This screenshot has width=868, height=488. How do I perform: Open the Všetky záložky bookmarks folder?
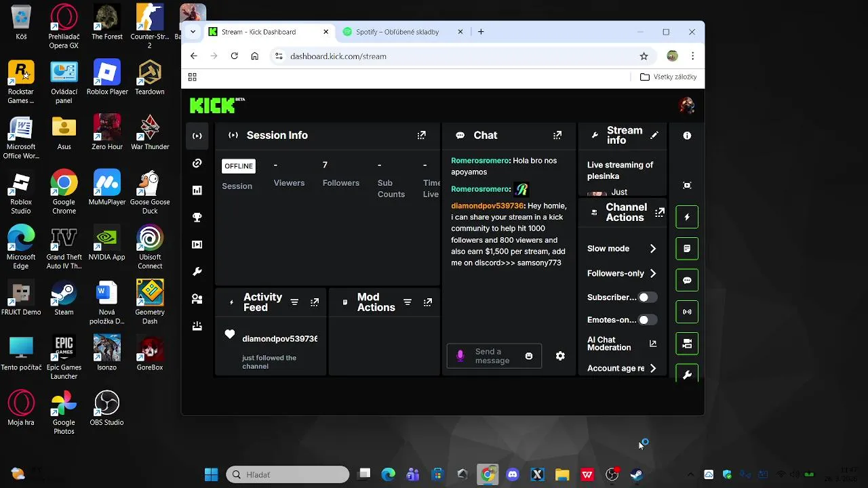[669, 77]
